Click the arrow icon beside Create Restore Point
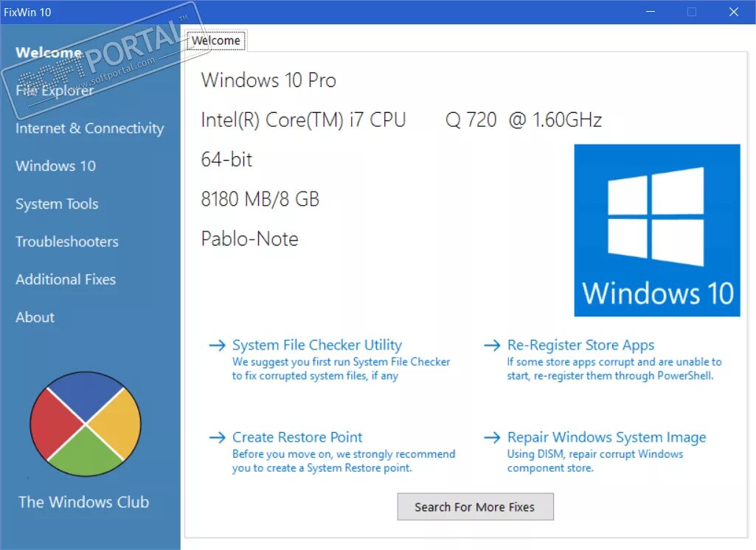The width and height of the screenshot is (756, 550). (x=217, y=436)
